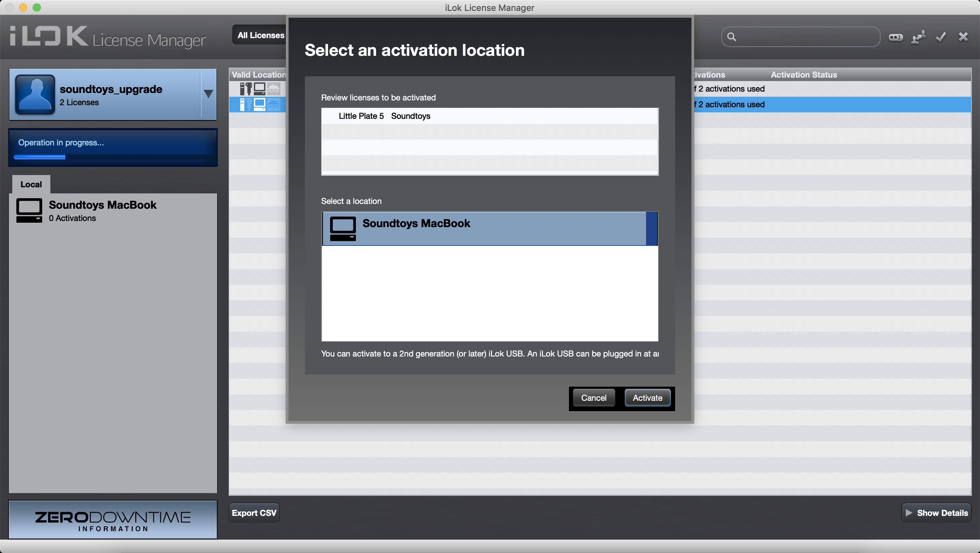This screenshot has height=553, width=980.
Task: Click the Activate button
Action: [647, 397]
